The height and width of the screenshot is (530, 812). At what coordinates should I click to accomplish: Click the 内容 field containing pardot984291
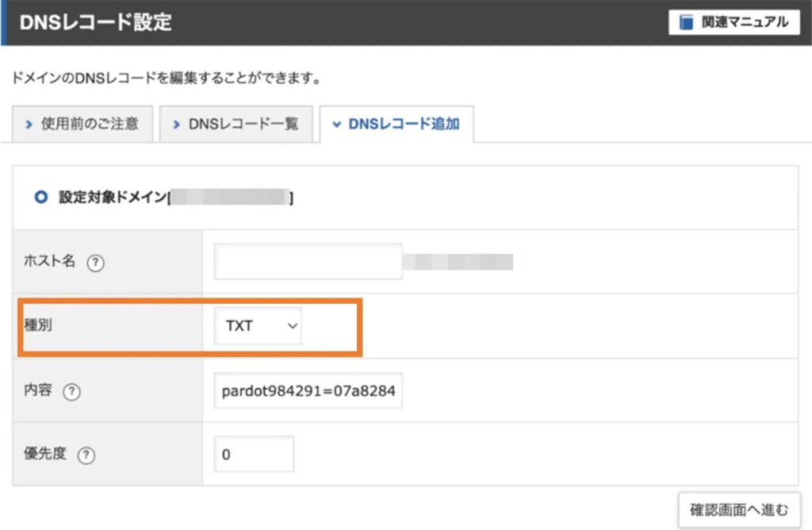point(308,390)
